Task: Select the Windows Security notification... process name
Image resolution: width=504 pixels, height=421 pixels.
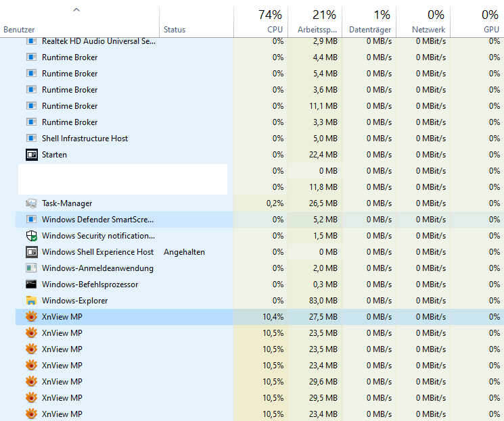Action: click(x=98, y=236)
